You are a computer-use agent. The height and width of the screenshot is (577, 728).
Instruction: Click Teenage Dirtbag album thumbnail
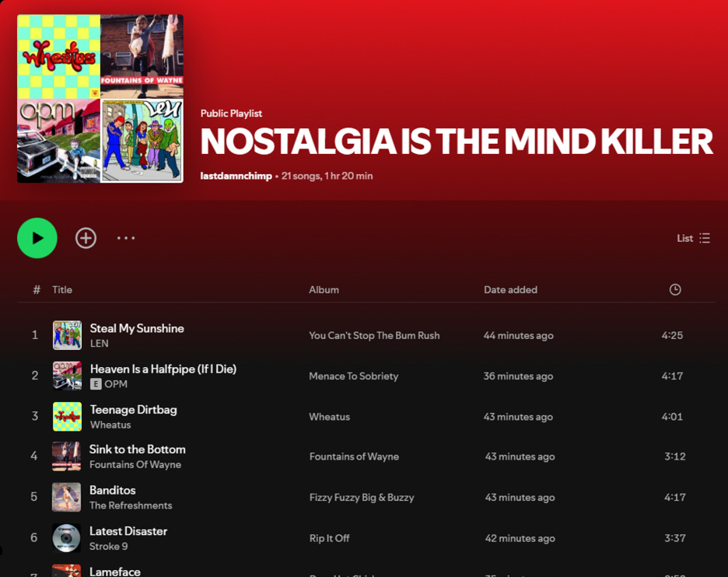point(67,416)
